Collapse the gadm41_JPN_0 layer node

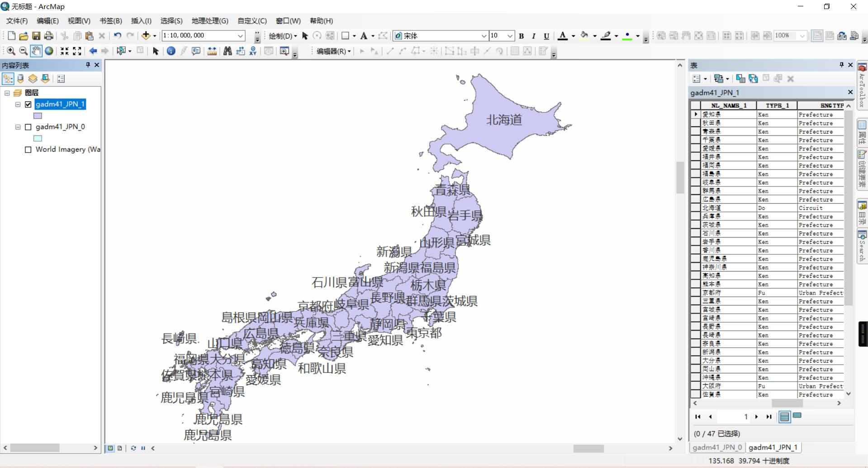click(18, 127)
